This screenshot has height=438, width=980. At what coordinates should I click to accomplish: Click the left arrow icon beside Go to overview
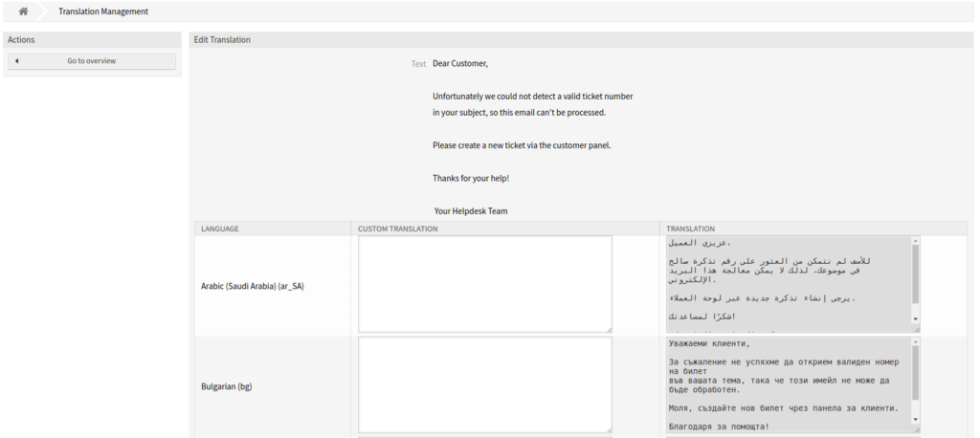[x=17, y=61]
